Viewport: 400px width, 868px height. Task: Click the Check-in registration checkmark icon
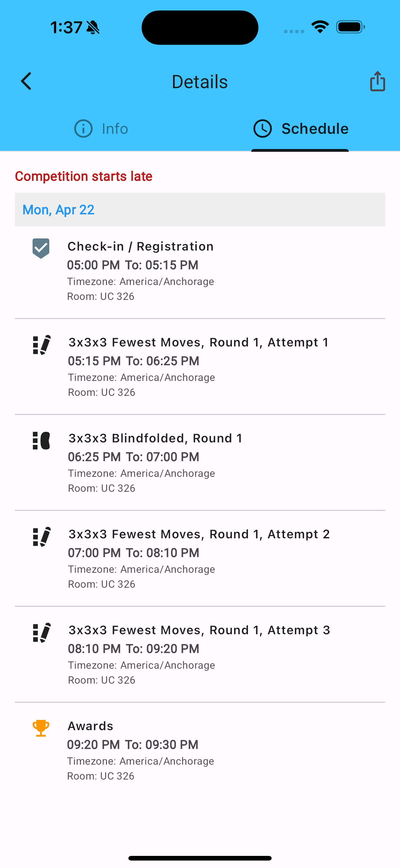41,248
